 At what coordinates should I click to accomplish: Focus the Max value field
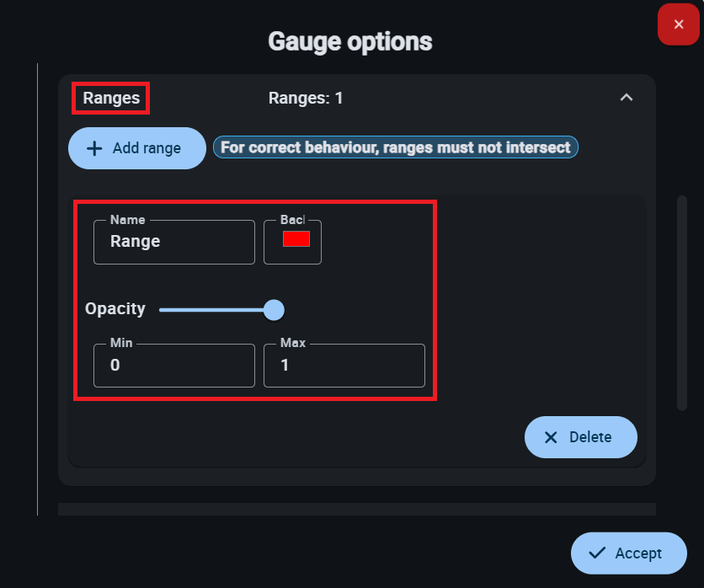[x=344, y=366]
